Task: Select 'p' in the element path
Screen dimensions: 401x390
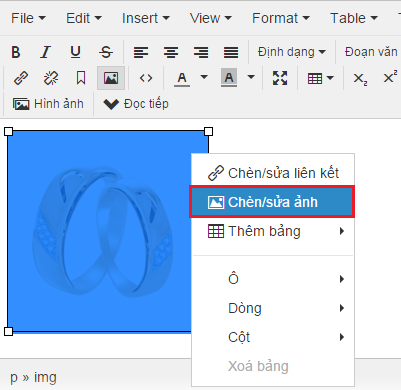Action: pyautogui.click(x=13, y=379)
